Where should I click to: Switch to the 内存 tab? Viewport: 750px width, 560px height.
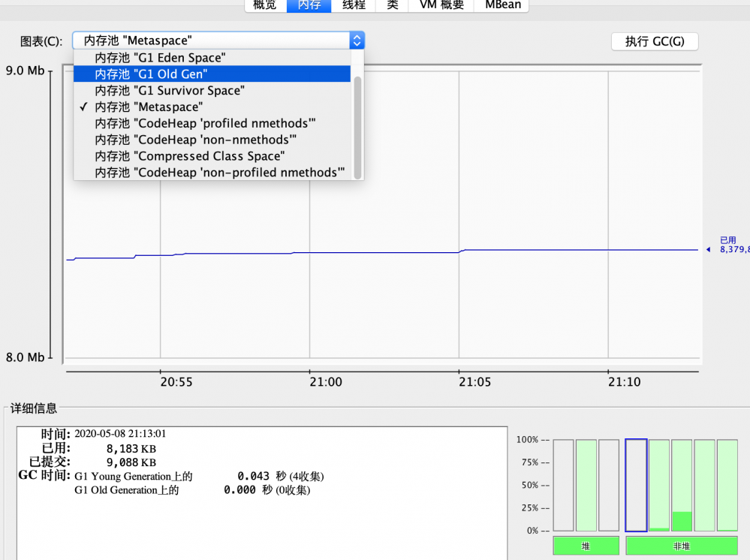pos(309,5)
